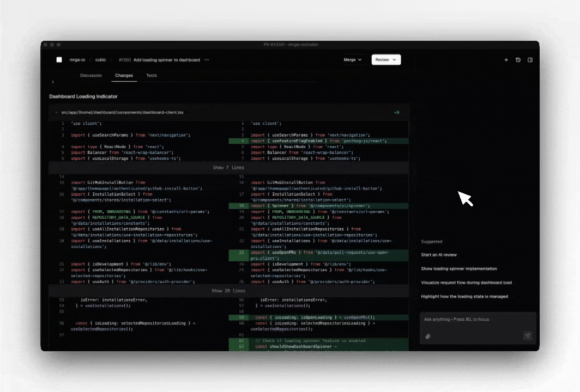
Task: Click the app logo square beside mrge-io
Action: pos(59,60)
